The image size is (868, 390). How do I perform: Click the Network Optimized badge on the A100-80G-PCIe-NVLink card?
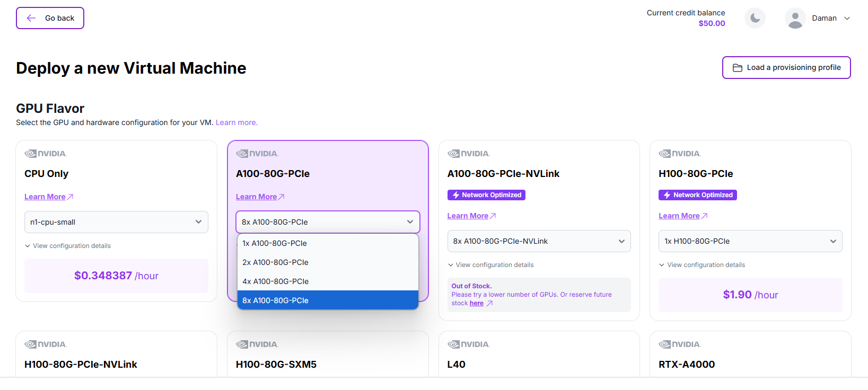(486, 195)
